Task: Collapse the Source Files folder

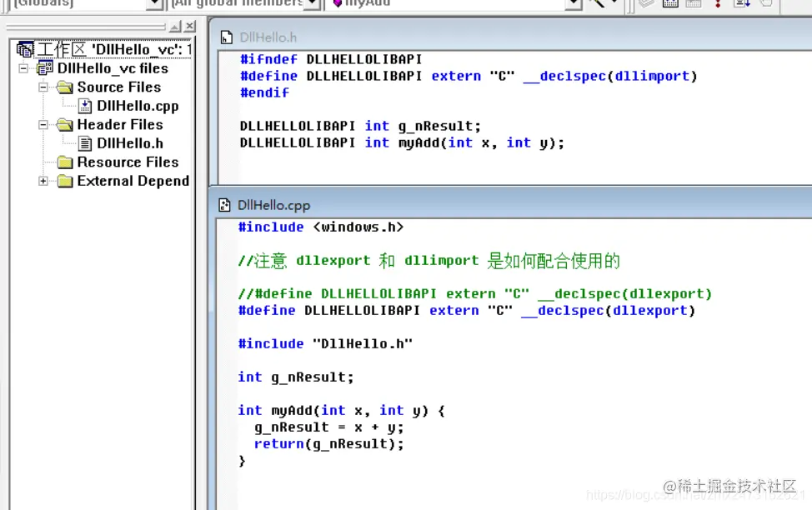Action: click(x=43, y=87)
